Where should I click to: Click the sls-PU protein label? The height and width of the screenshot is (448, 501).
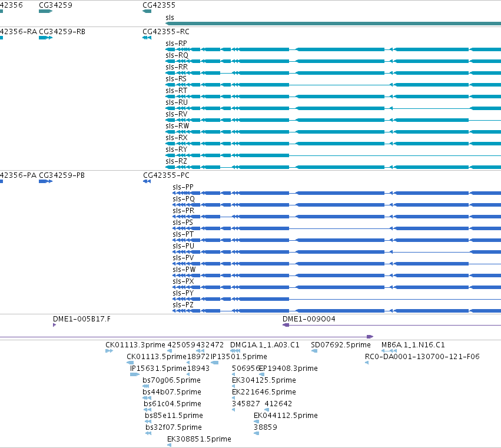click(x=184, y=246)
